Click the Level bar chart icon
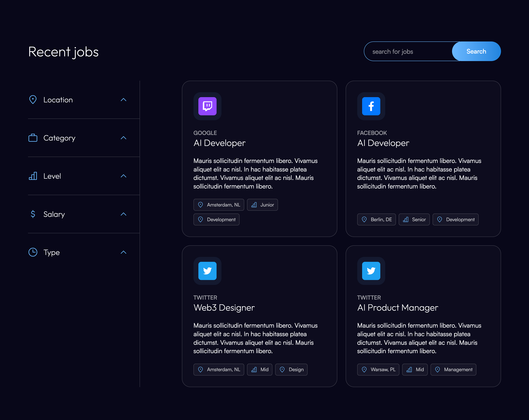The width and height of the screenshot is (529, 420). (x=33, y=176)
